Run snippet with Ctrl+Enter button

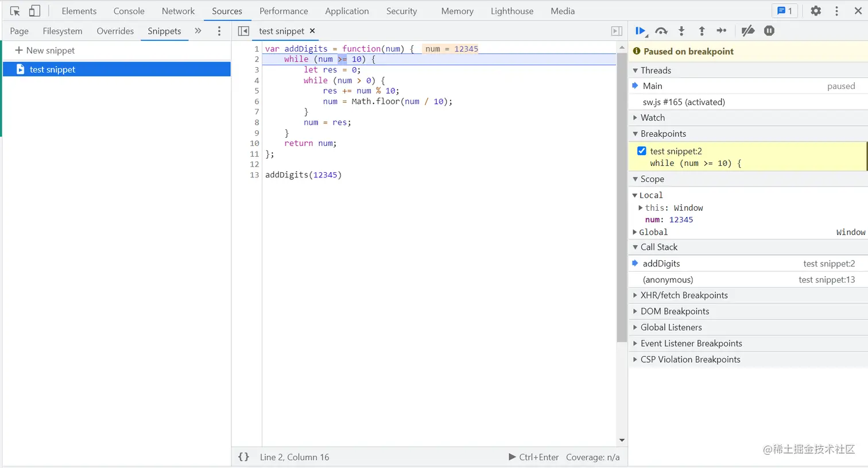point(534,457)
